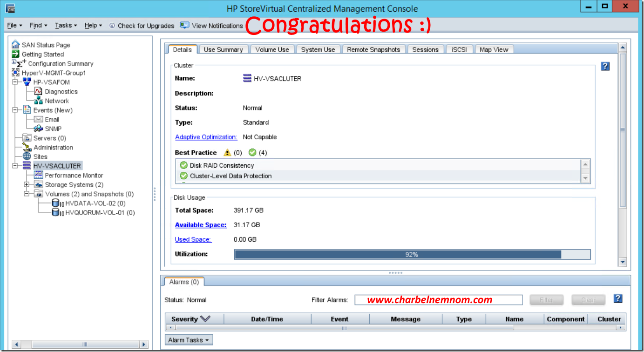644x352 pixels.
Task: Click the help icon beside alarm filter
Action: pyautogui.click(x=618, y=298)
